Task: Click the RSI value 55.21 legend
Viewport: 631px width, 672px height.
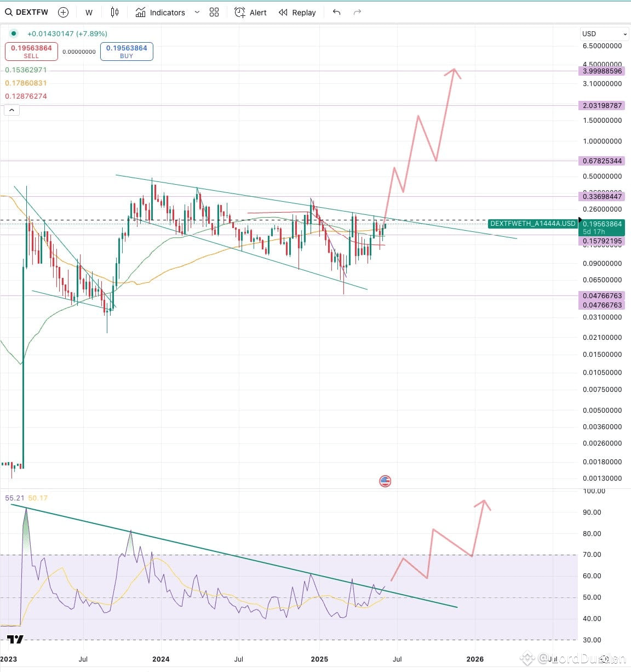Action: (x=15, y=498)
